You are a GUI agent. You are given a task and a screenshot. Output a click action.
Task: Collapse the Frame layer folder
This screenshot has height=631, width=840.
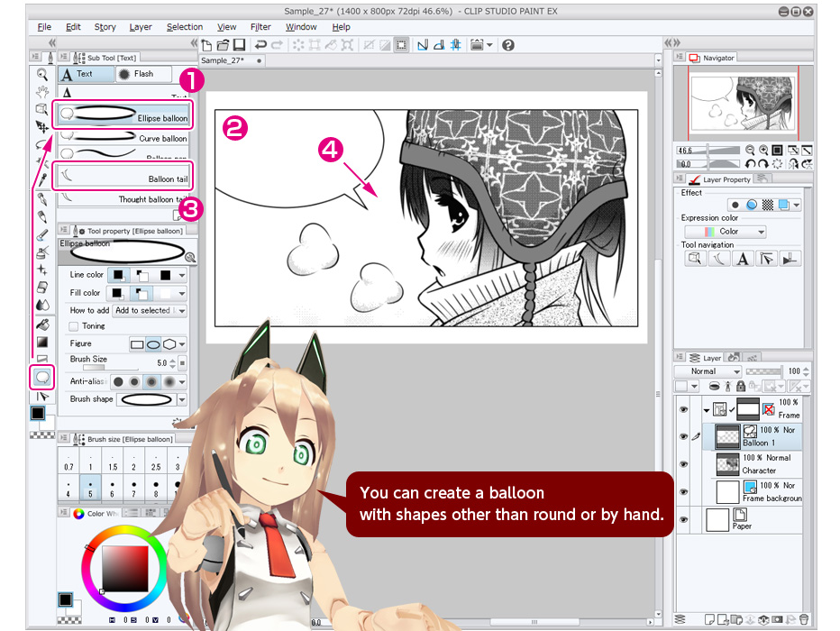(x=707, y=408)
